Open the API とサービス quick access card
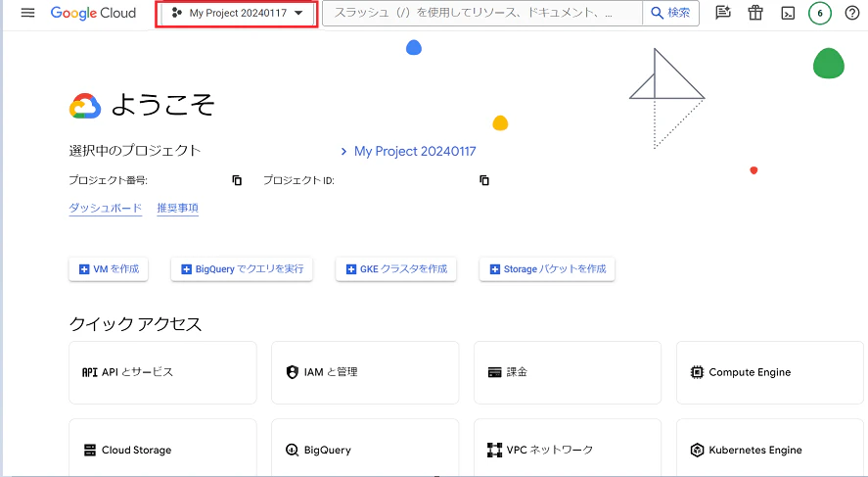The width and height of the screenshot is (868, 477). [x=162, y=372]
